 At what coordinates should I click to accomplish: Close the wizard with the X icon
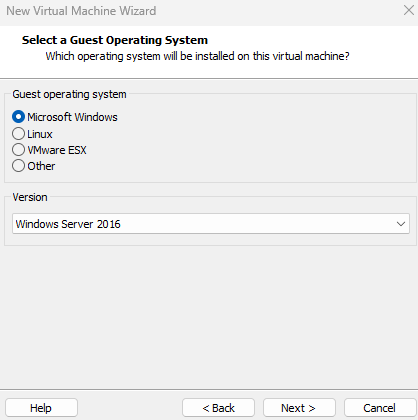click(x=409, y=10)
